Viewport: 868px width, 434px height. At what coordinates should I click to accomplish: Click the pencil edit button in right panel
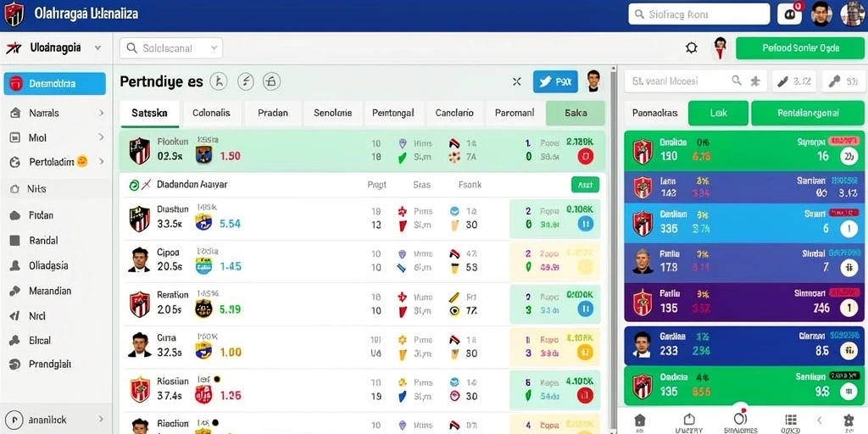[x=794, y=81]
